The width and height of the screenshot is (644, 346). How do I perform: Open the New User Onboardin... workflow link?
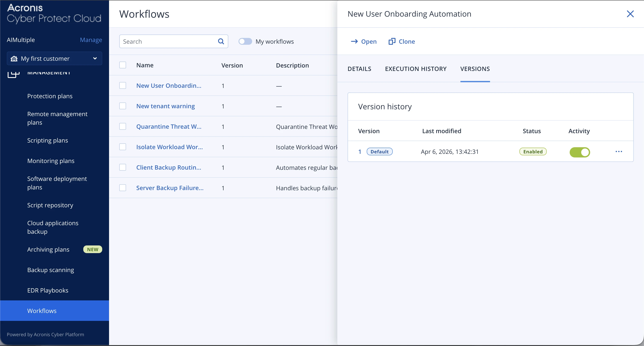(168, 86)
